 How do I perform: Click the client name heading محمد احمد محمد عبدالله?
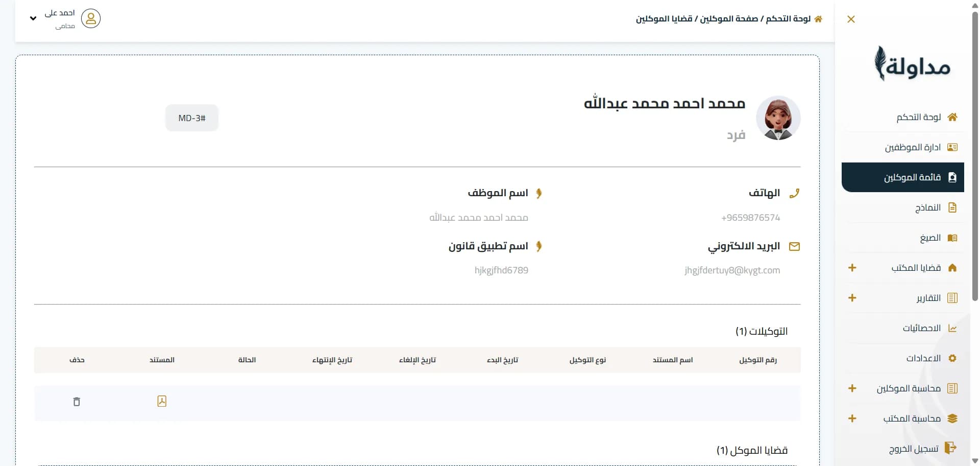tap(665, 104)
